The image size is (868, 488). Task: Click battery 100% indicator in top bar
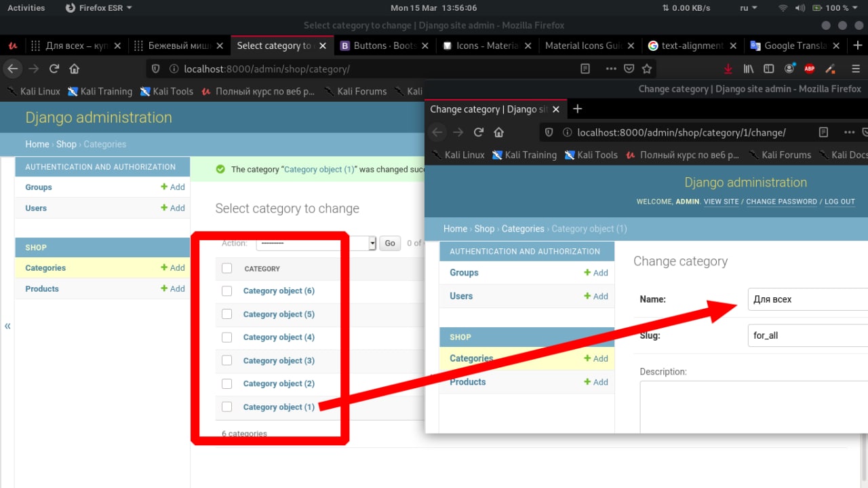pyautogui.click(x=835, y=8)
